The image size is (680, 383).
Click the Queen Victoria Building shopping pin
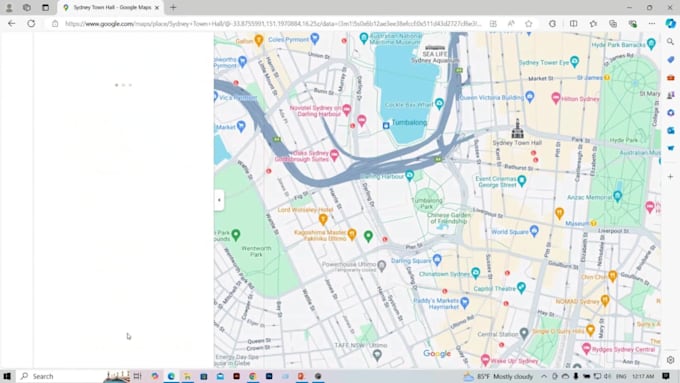click(x=530, y=96)
